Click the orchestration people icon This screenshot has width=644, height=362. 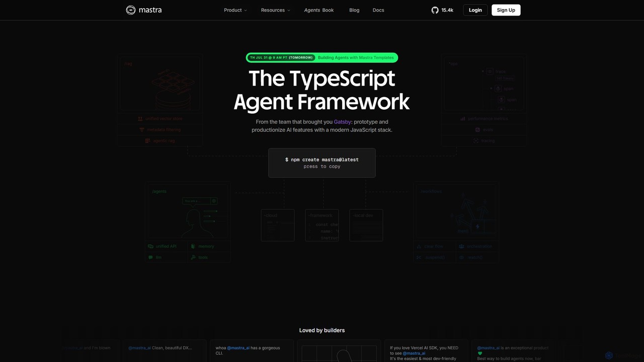coord(461,246)
